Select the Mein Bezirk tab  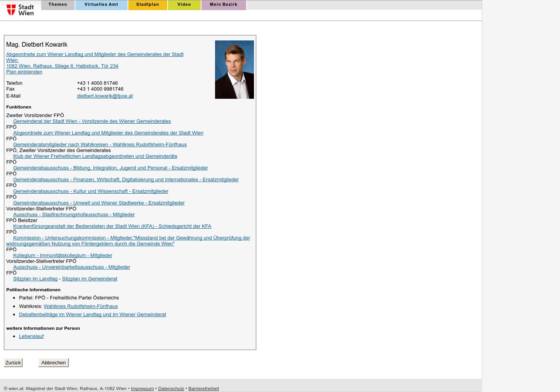224,5
